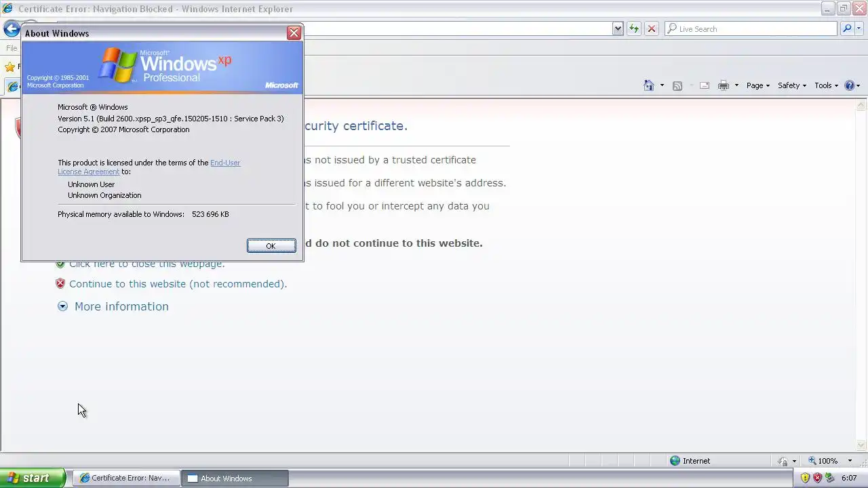Open the address bar history dropdown
The image size is (868, 488).
tap(618, 28)
